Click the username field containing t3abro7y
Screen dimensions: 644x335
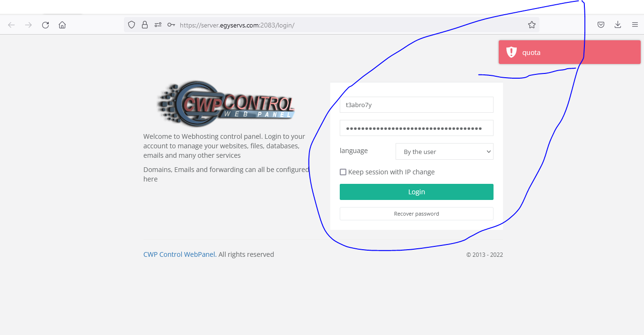pos(416,105)
